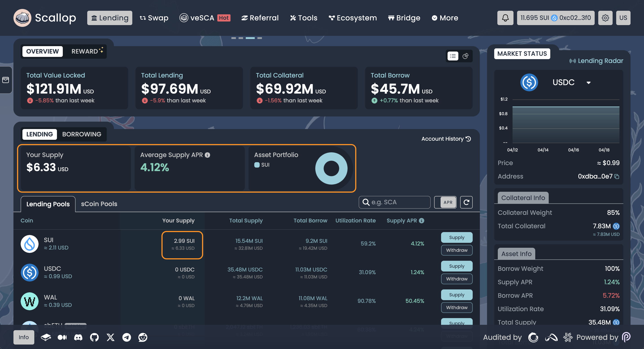Open the left side wallet panel icon
The width and height of the screenshot is (644, 349).
point(6,80)
